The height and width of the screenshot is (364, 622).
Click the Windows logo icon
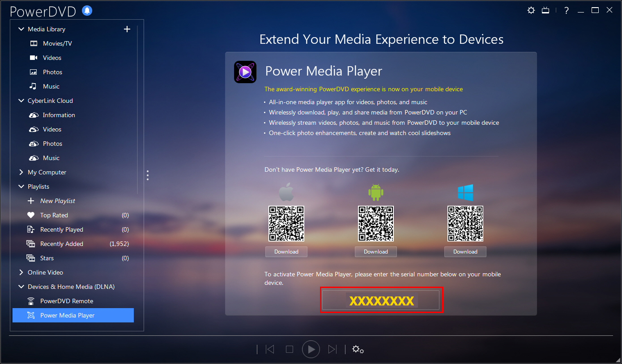point(465,193)
